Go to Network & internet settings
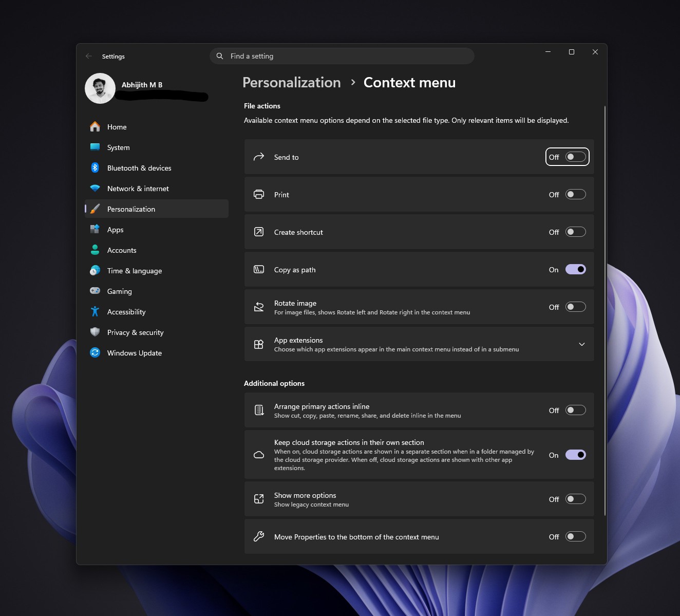The height and width of the screenshot is (616, 680). (x=157, y=188)
